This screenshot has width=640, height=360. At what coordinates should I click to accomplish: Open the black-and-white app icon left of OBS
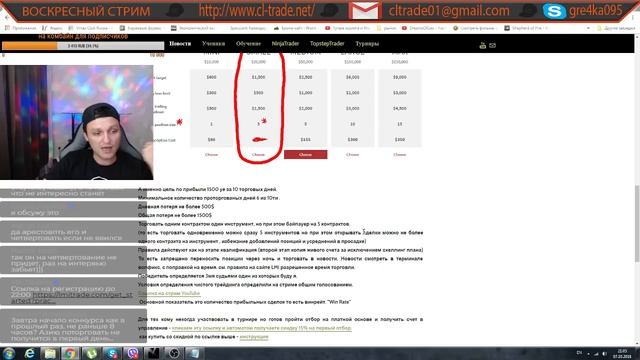(x=153, y=353)
